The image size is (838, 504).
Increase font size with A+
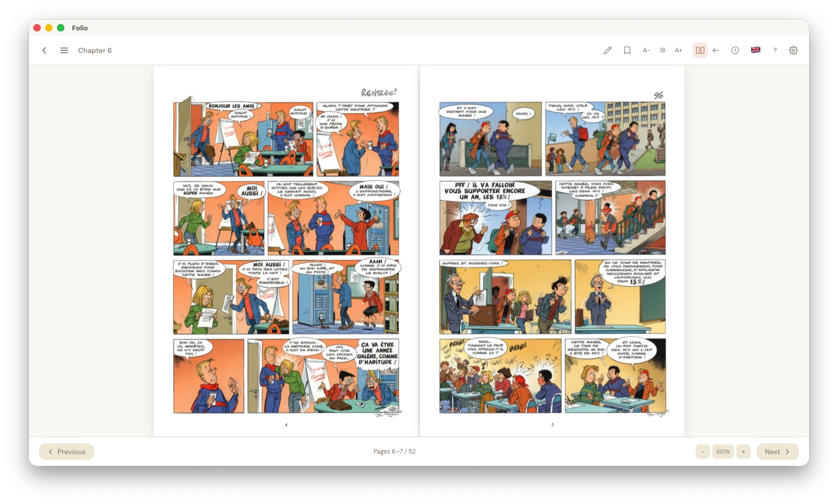679,50
